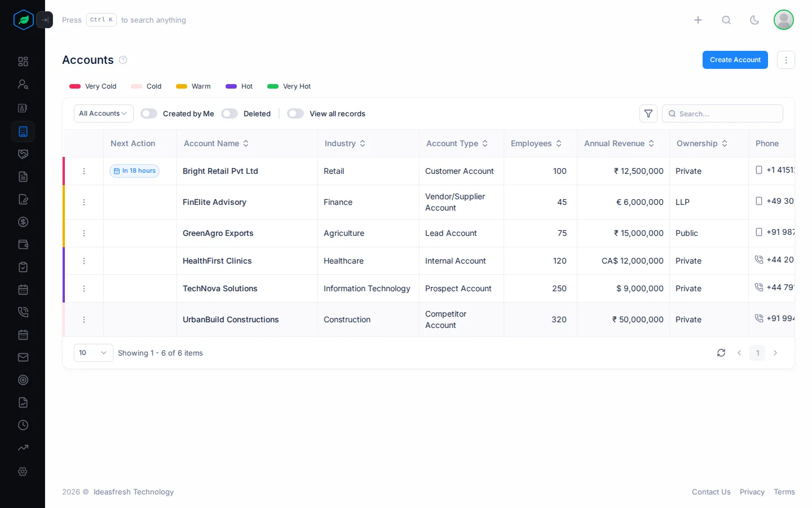The height and width of the screenshot is (508, 812).
Task: Open row actions menu for TechNova Solutions
Action: pyautogui.click(x=84, y=288)
